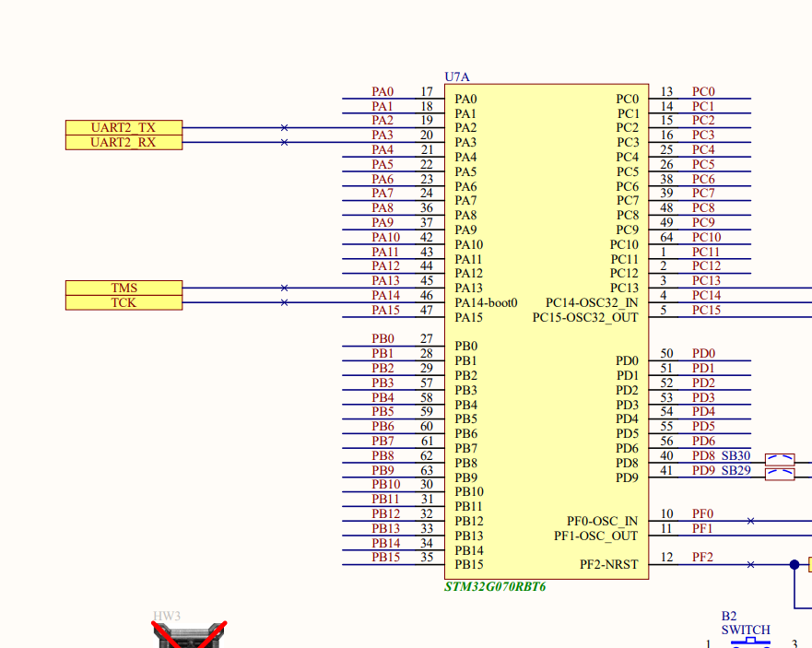Select the UART2_TX port
The height and width of the screenshot is (648, 812).
coord(124,127)
